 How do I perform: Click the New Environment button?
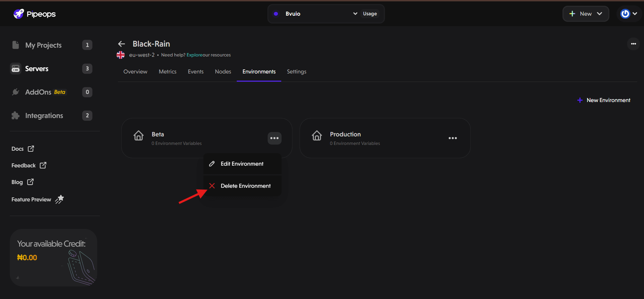coord(604,100)
